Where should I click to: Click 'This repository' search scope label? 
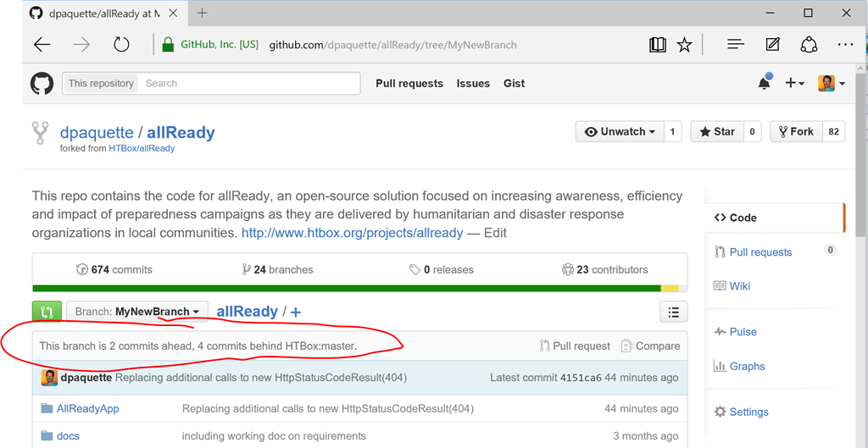coord(101,84)
